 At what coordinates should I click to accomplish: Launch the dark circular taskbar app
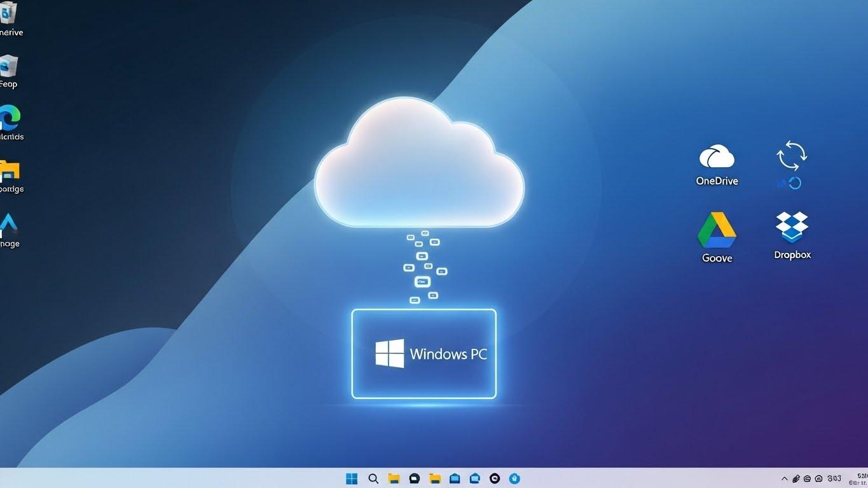[x=495, y=478]
